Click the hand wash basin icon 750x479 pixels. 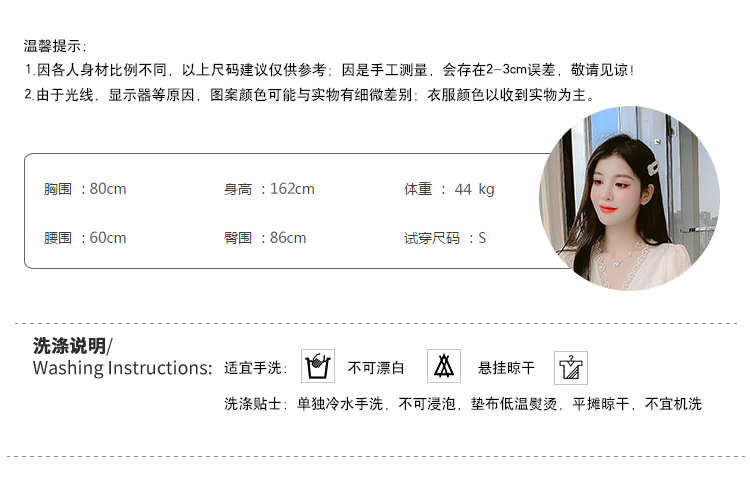(x=318, y=366)
